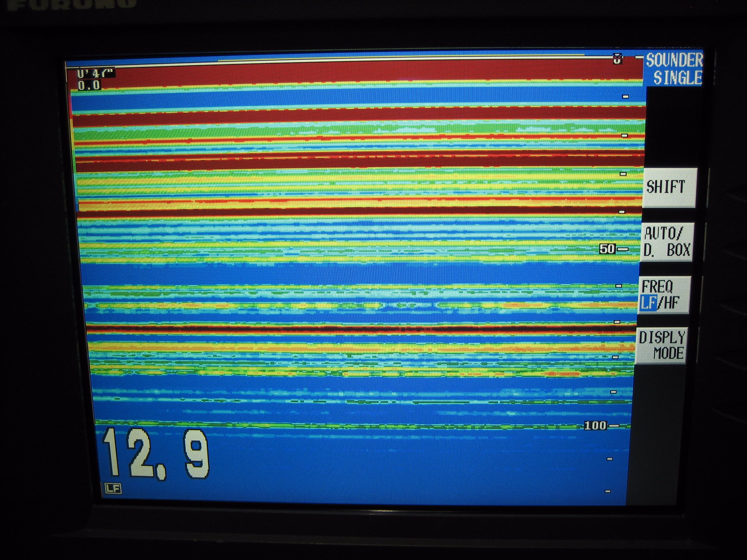Click the lowest depth scale tick mark

tap(608, 491)
